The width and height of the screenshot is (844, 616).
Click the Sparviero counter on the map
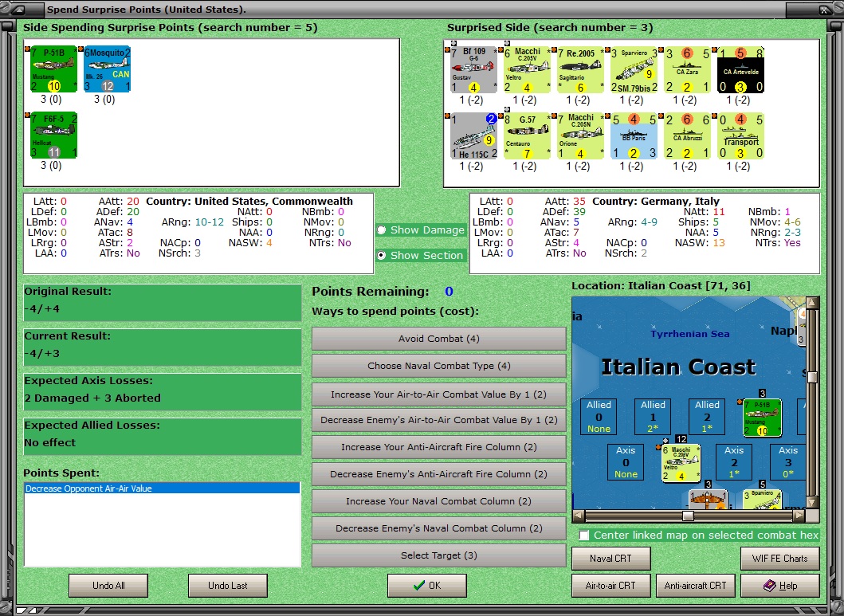pyautogui.click(x=762, y=499)
